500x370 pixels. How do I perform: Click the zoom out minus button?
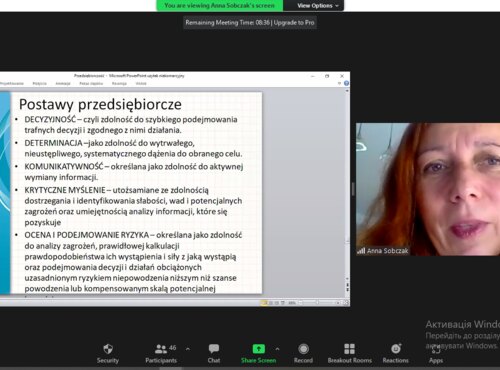[x=300, y=303]
